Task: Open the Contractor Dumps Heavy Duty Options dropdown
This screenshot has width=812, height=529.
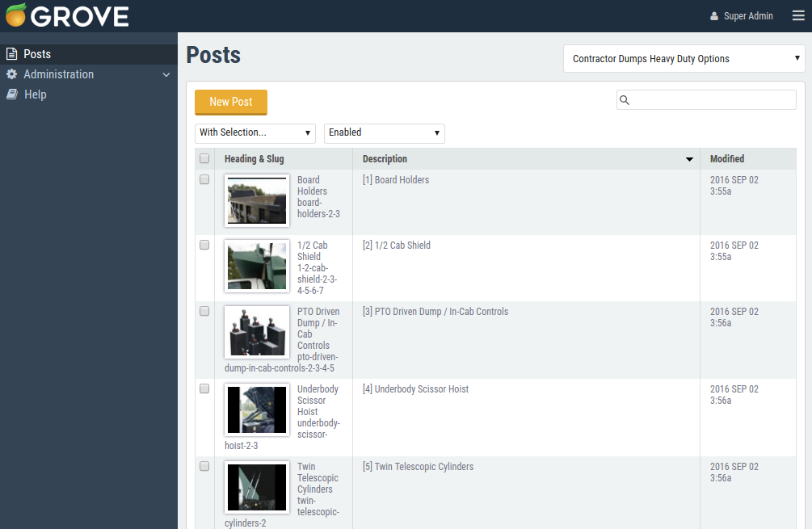Action: (x=684, y=58)
